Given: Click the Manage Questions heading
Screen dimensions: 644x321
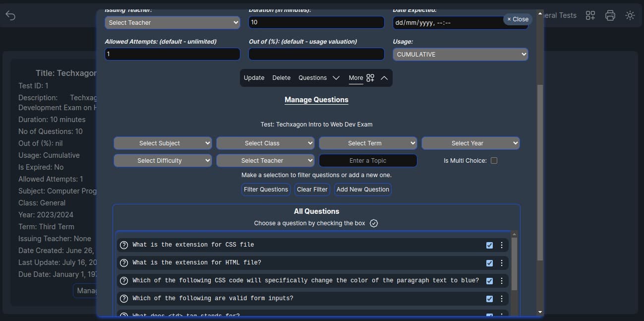Looking at the screenshot, I should 316,100.
